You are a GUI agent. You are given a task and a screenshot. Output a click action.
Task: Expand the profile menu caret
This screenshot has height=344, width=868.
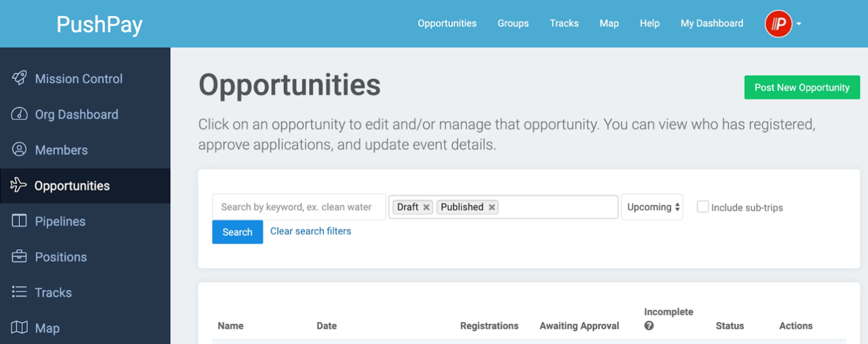click(799, 24)
